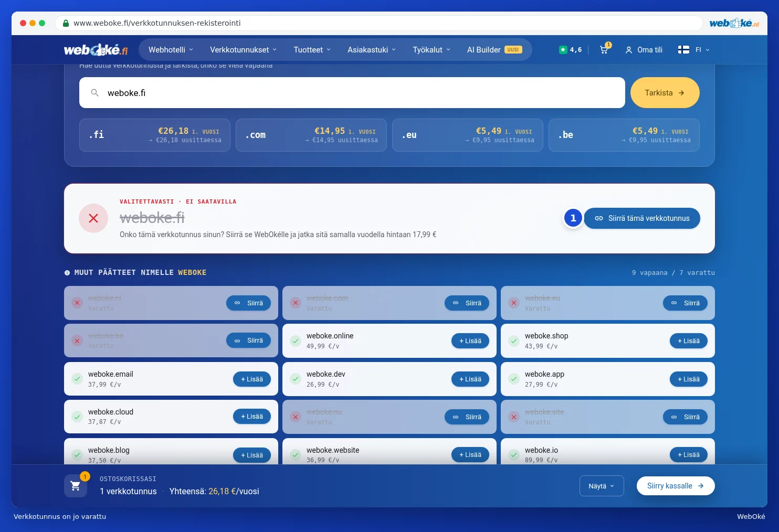Click the Finnish flag language icon
Image resolution: width=779 pixels, height=532 pixels.
(x=683, y=50)
